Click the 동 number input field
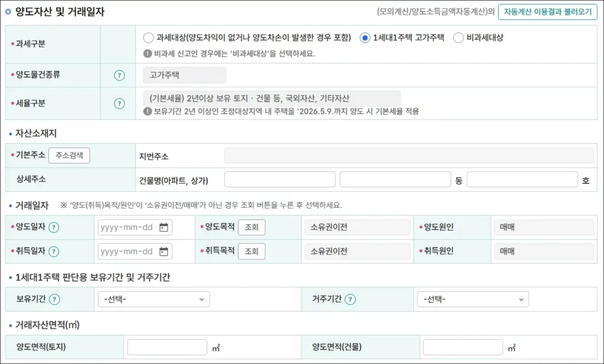The height and width of the screenshot is (364, 604). point(395,179)
